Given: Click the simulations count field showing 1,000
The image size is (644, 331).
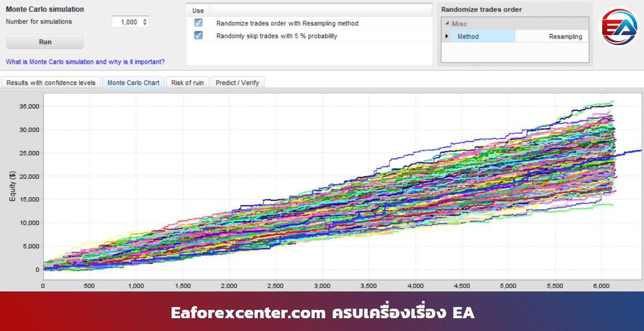Looking at the screenshot, I should click(127, 22).
